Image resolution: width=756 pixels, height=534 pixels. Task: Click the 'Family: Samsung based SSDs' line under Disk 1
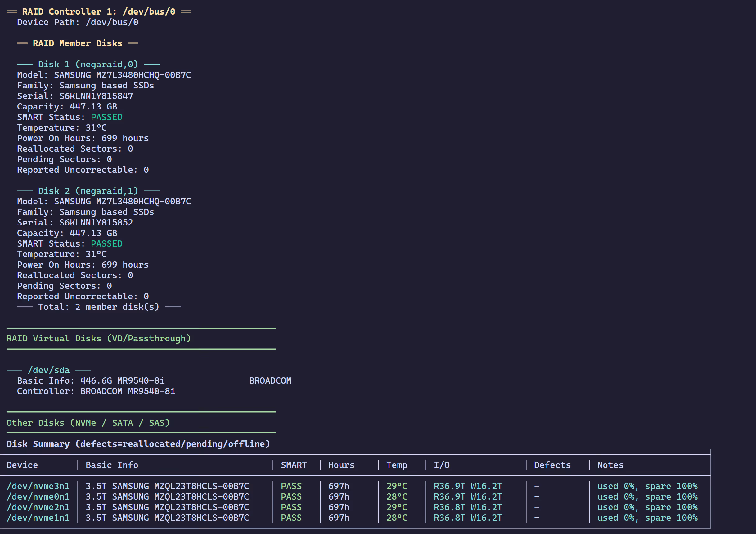[x=86, y=85]
